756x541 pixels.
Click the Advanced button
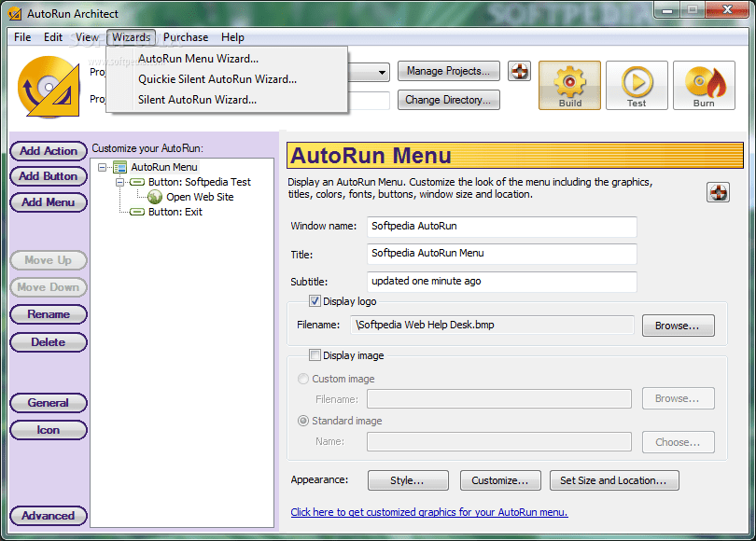tap(49, 516)
